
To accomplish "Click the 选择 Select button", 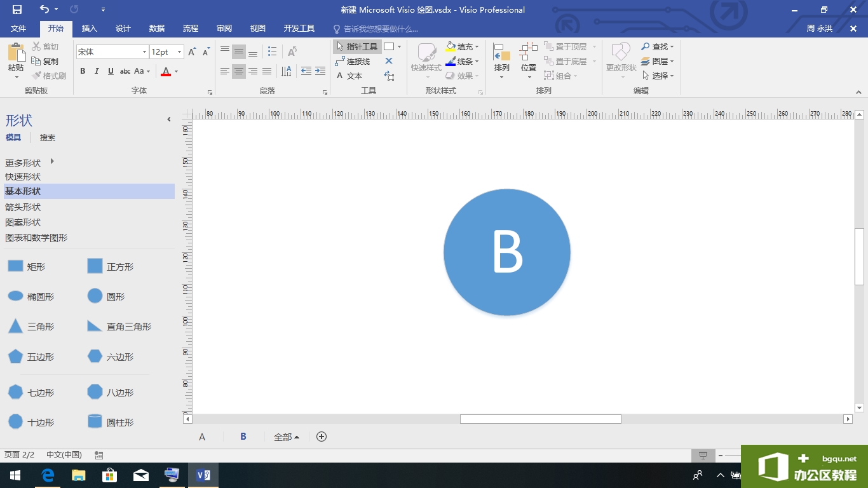I will [x=657, y=76].
